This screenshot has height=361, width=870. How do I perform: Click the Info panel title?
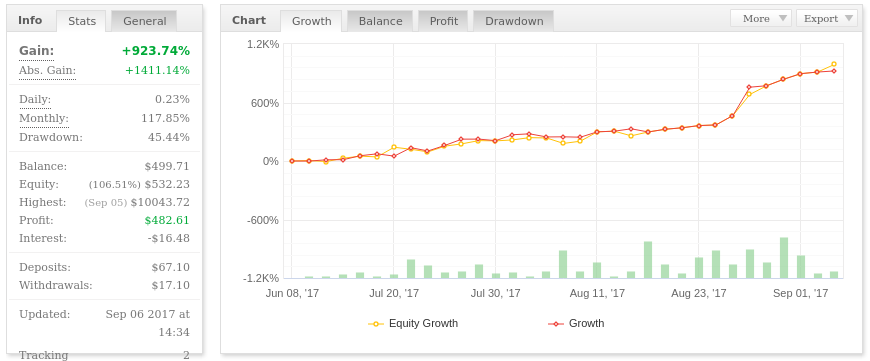point(30,20)
